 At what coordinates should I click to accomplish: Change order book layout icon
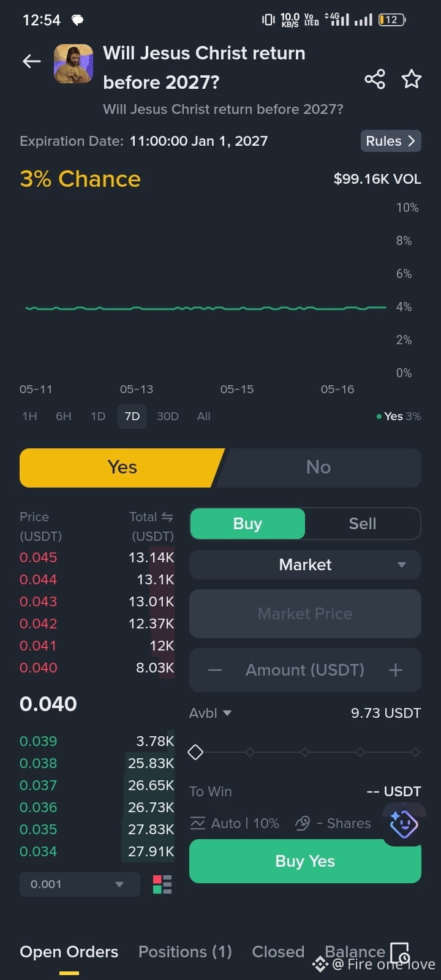click(x=162, y=884)
